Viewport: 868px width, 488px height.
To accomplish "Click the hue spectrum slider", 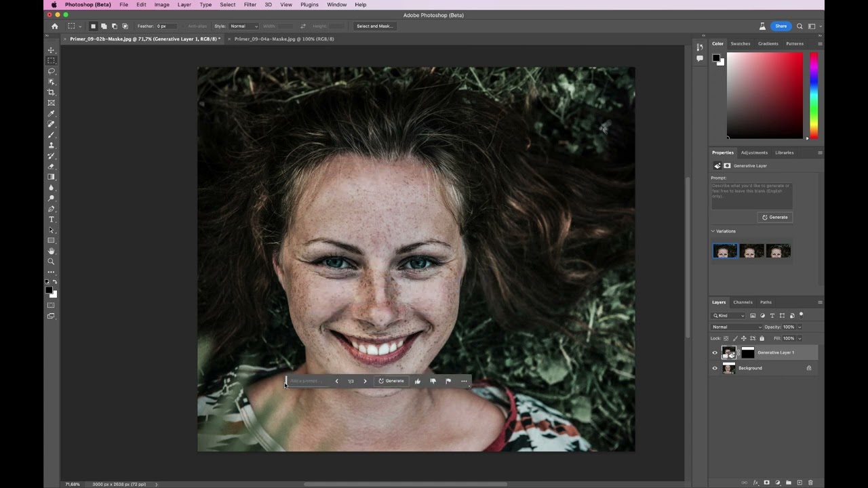I will pos(814,95).
